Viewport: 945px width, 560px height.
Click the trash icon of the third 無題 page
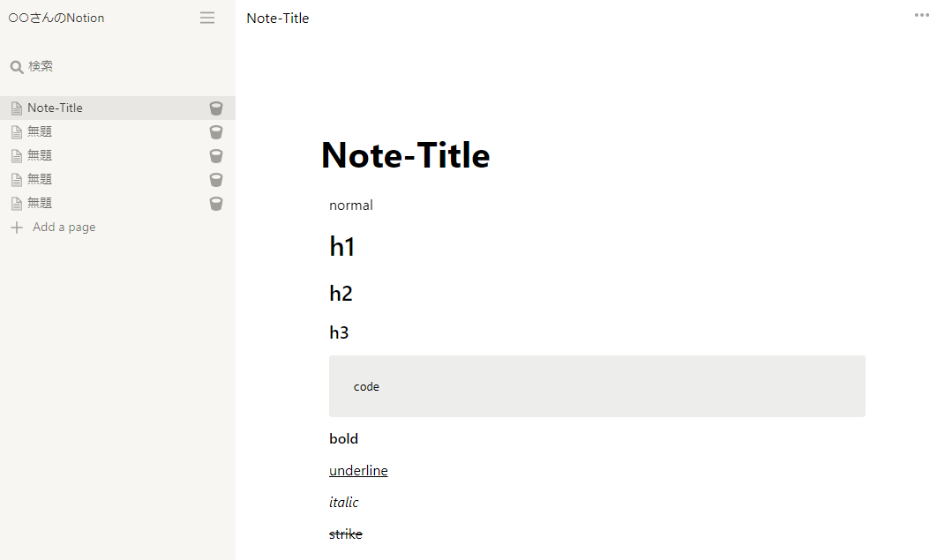tap(215, 179)
